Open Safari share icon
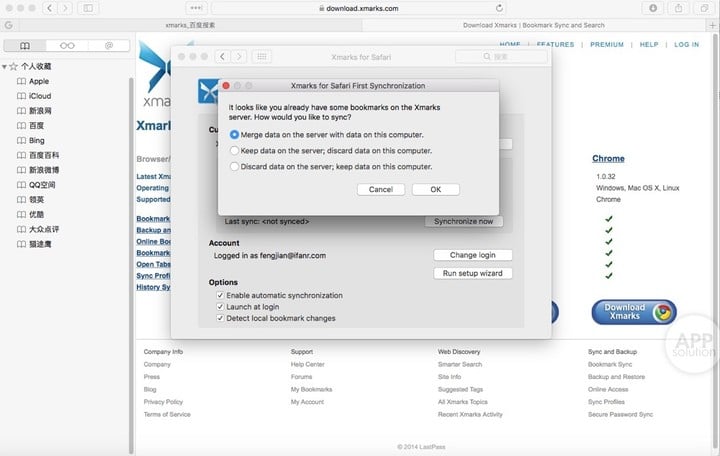720x456 pixels. 678,8
